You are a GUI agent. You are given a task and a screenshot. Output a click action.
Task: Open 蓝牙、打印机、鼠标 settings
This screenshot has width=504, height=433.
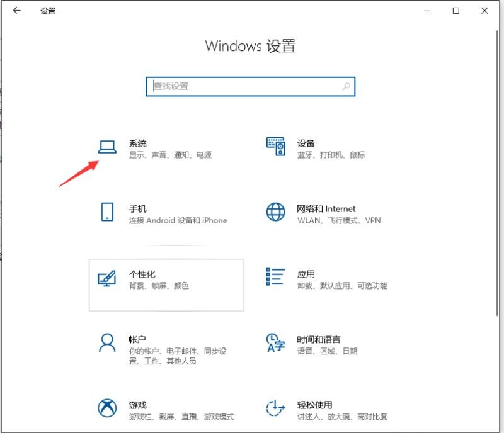(x=330, y=155)
